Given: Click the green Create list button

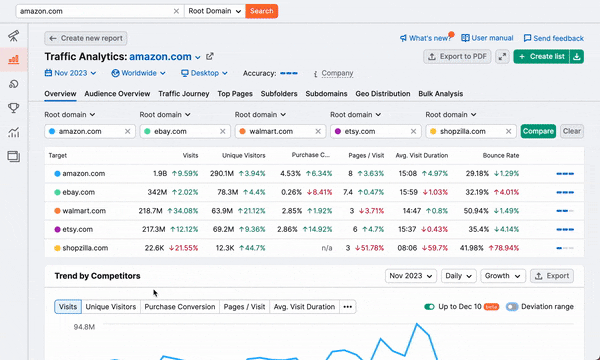Looking at the screenshot, I should pyautogui.click(x=541, y=57).
